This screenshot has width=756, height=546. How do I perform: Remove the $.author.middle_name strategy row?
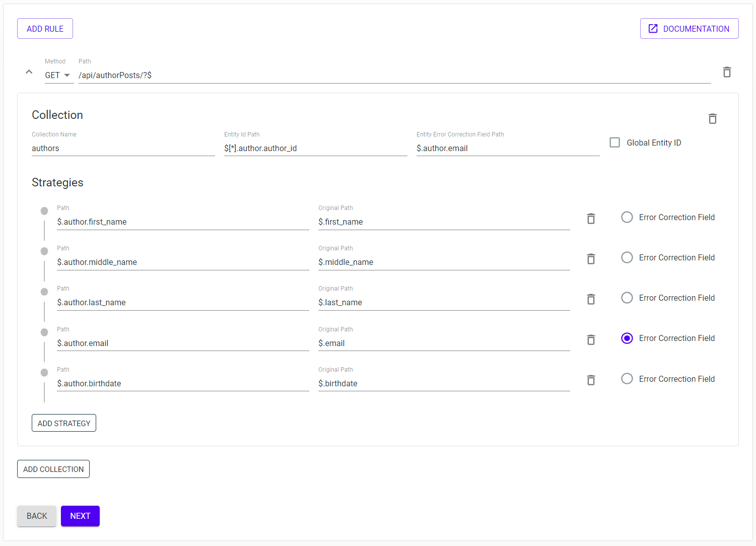point(591,259)
